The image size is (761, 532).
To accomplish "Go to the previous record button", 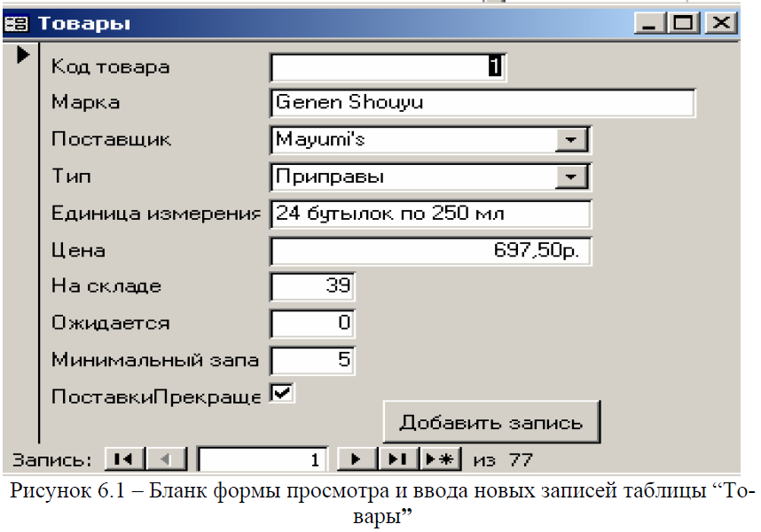I will 167,458.
